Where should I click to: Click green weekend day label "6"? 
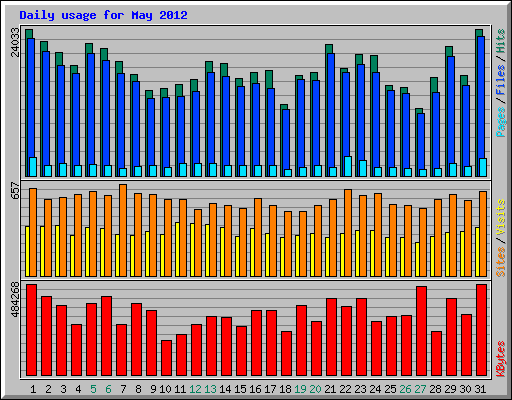108,389
